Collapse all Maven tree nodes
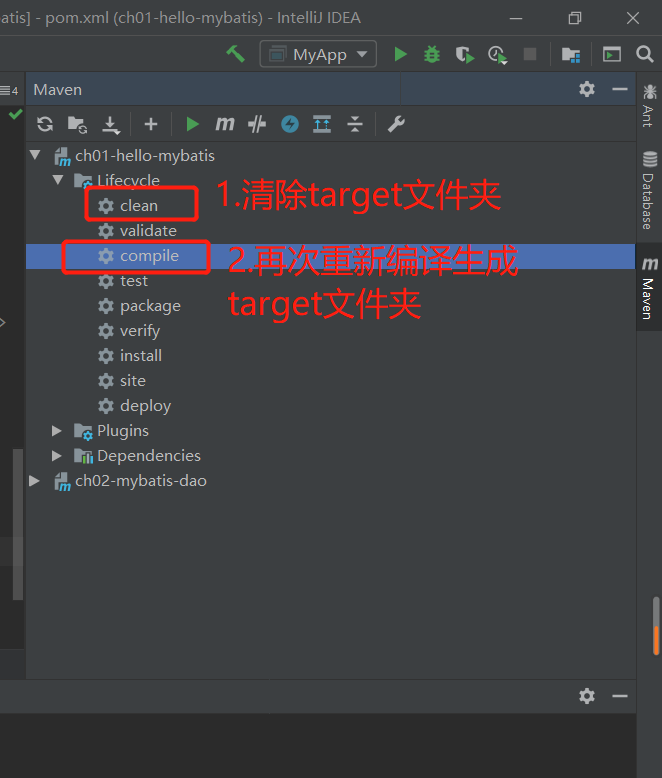This screenshot has height=778, width=662. point(355,124)
